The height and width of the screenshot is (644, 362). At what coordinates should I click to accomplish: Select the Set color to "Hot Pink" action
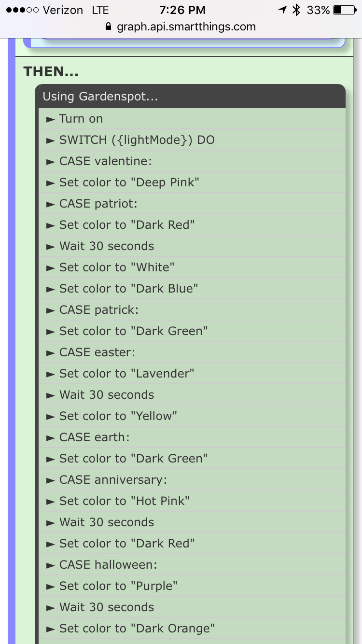pos(192,501)
